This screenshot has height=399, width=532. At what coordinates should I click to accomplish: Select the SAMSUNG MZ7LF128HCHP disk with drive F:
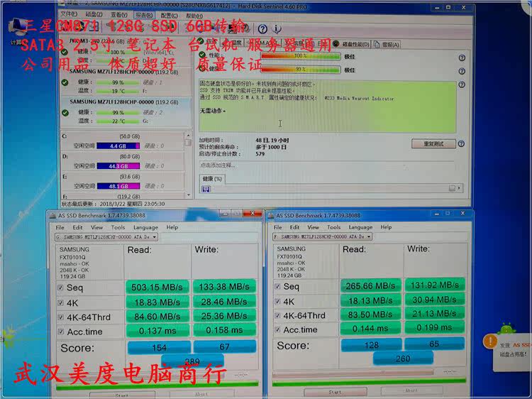click(x=126, y=82)
